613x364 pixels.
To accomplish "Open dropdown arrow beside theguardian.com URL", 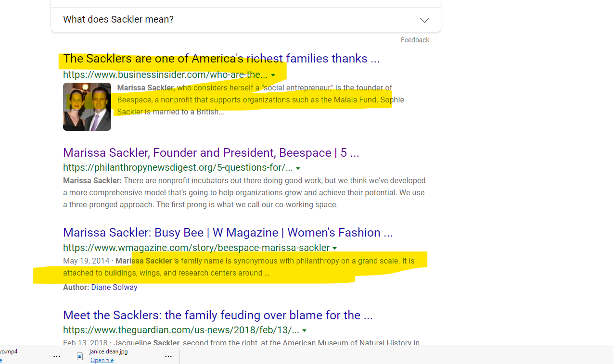I will pos(305,331).
